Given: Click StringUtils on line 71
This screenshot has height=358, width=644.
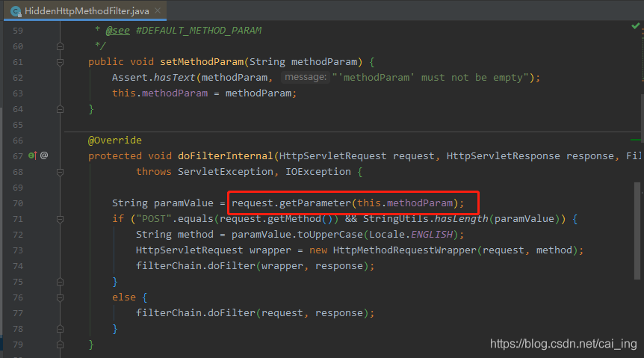Looking at the screenshot, I should pyautogui.click(x=395, y=219).
